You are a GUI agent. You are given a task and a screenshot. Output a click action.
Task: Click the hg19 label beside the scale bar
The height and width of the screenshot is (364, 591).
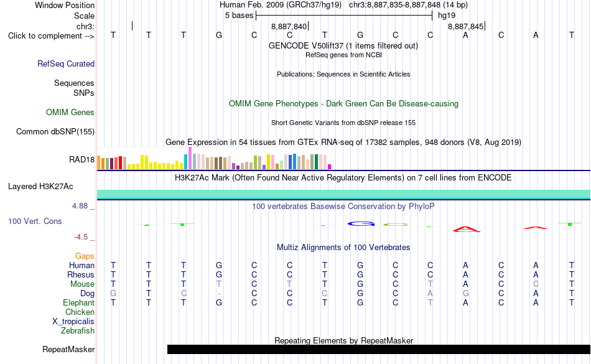pos(447,16)
